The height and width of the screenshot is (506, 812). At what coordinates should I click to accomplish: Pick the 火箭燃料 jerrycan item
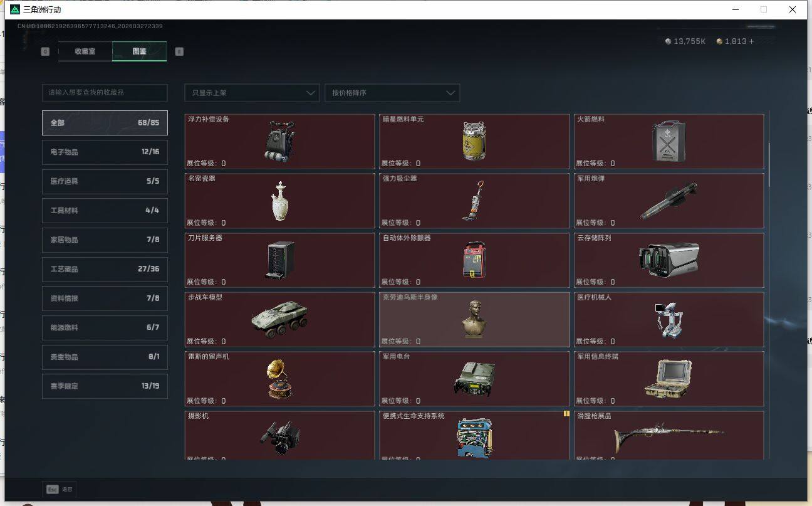669,142
